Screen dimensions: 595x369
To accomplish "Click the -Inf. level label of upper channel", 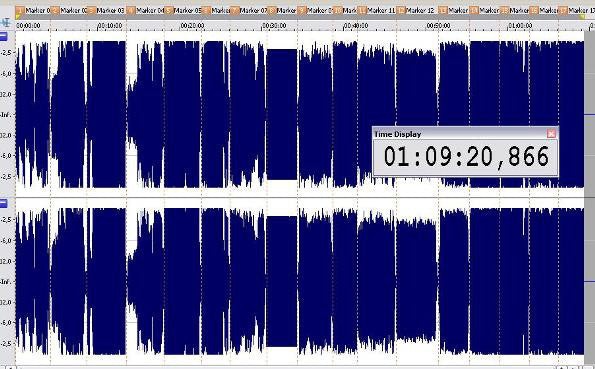I will 6,114.
